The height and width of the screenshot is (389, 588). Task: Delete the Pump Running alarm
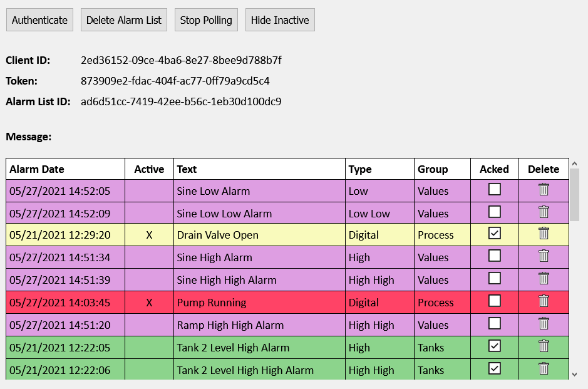(543, 302)
